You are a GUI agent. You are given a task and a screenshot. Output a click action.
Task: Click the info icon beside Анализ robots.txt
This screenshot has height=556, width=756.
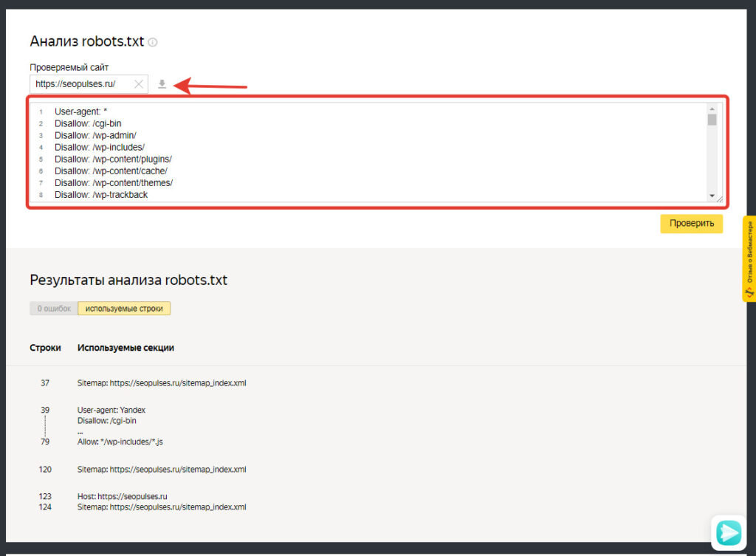[x=152, y=42]
